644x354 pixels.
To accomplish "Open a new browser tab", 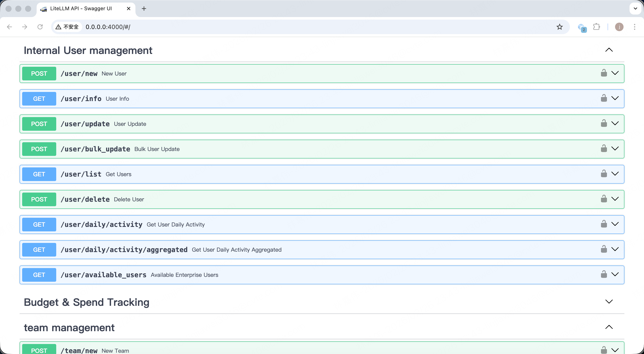I will (x=144, y=9).
